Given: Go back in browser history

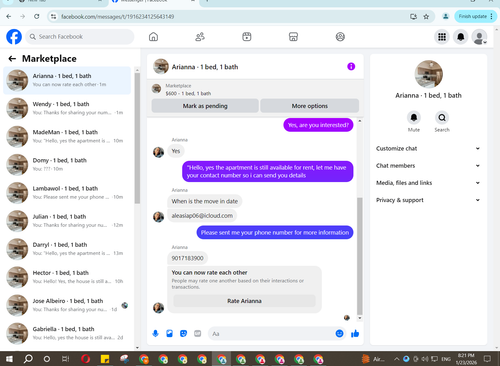Looking at the screenshot, I should pyautogui.click(x=9, y=16).
